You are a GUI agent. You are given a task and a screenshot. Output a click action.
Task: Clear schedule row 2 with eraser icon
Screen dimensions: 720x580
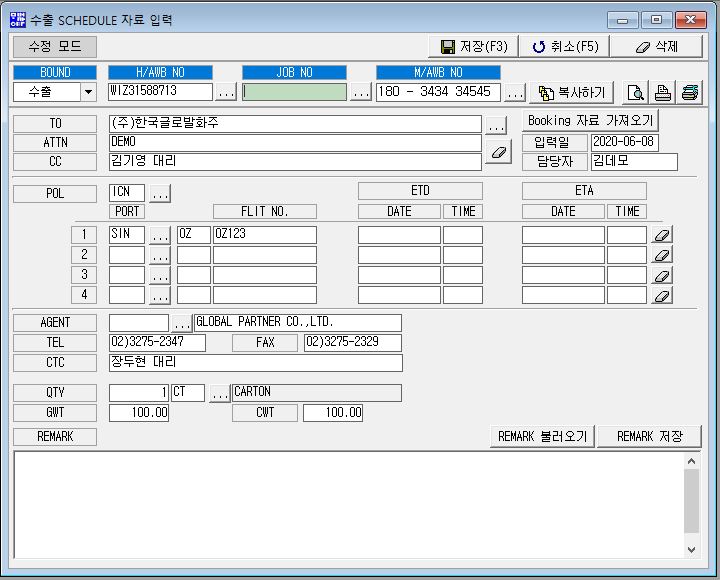click(662, 255)
